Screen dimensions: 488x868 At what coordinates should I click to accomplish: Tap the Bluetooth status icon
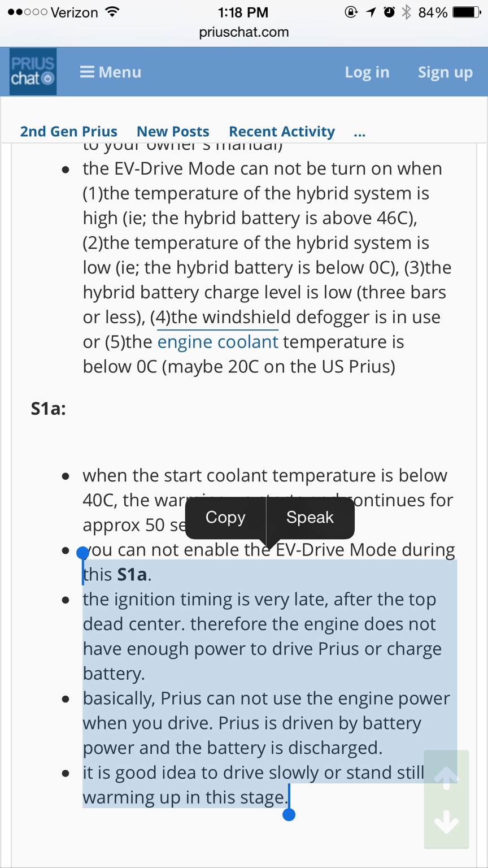[x=406, y=12]
